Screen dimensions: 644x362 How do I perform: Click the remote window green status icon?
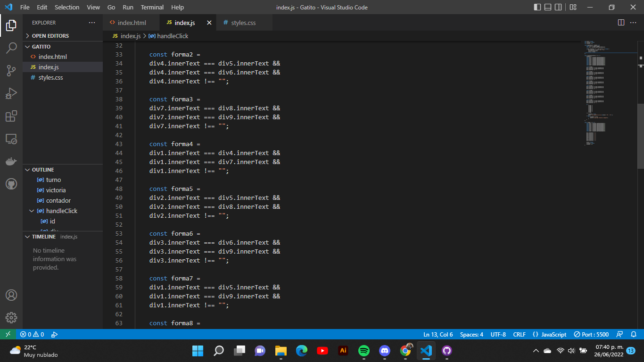8,334
